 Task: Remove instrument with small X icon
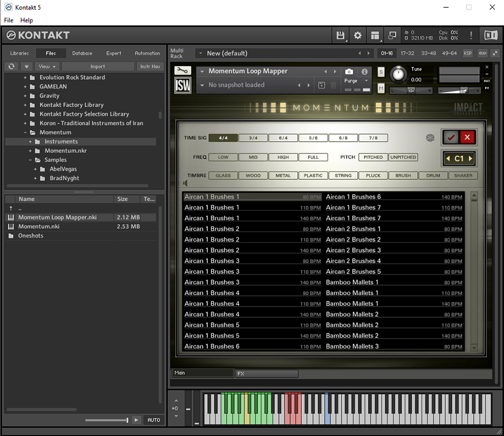point(487,67)
